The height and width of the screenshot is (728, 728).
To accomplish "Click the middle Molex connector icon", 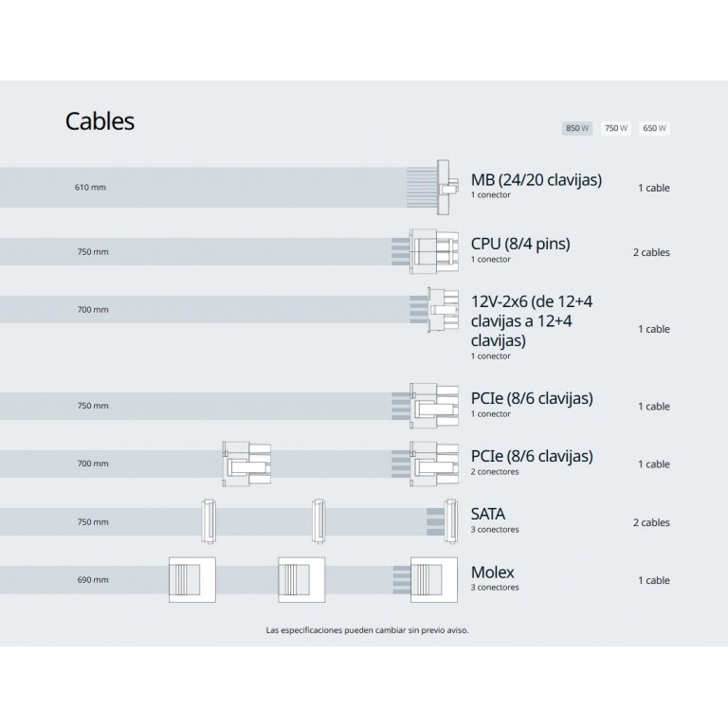I will (x=300, y=579).
